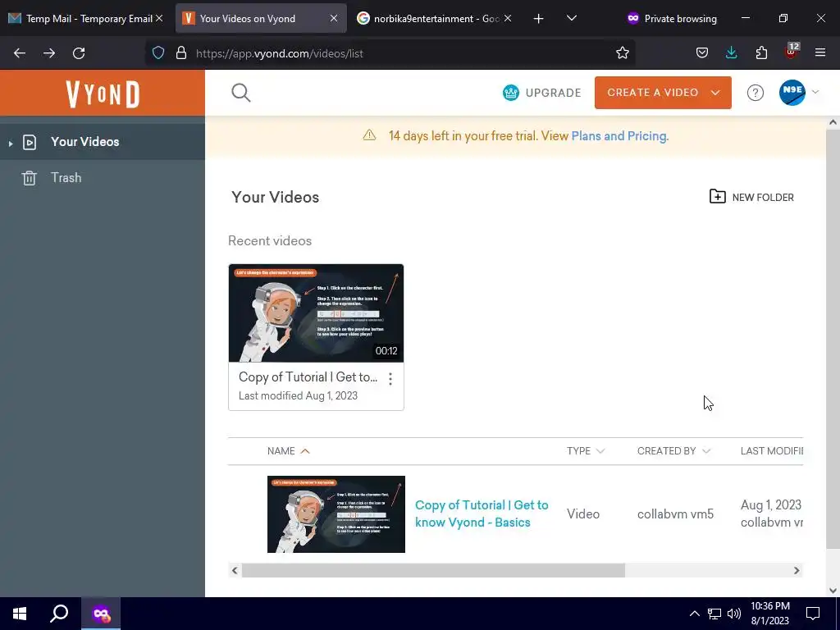This screenshot has height=630, width=840.
Task: Open the downloads arrow icon
Action: (x=731, y=52)
